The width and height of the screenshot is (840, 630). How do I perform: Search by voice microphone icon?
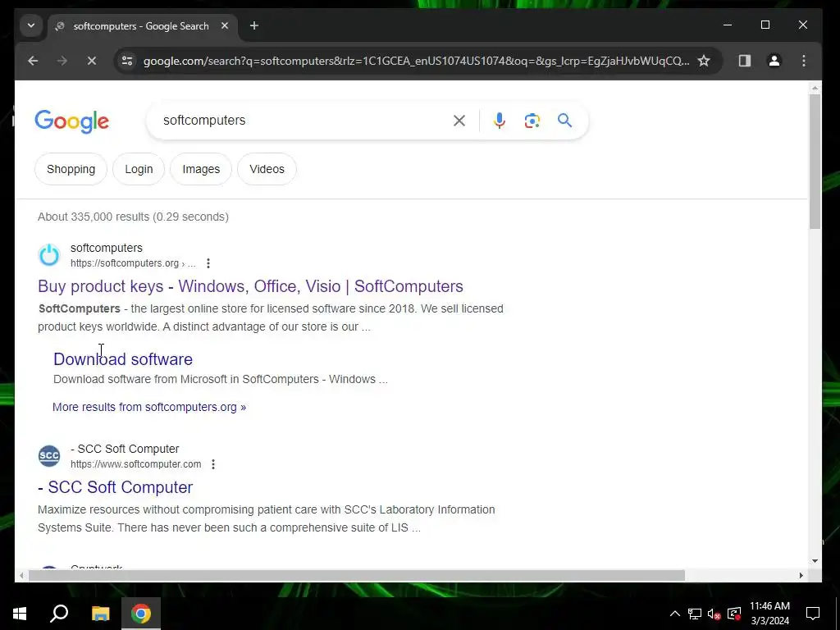tap(500, 121)
